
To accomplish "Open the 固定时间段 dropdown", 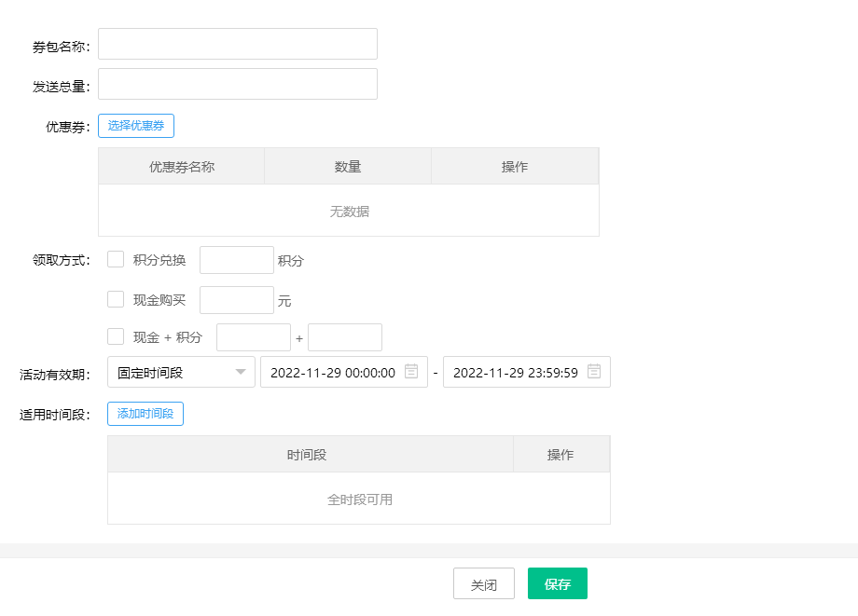I will point(181,372).
